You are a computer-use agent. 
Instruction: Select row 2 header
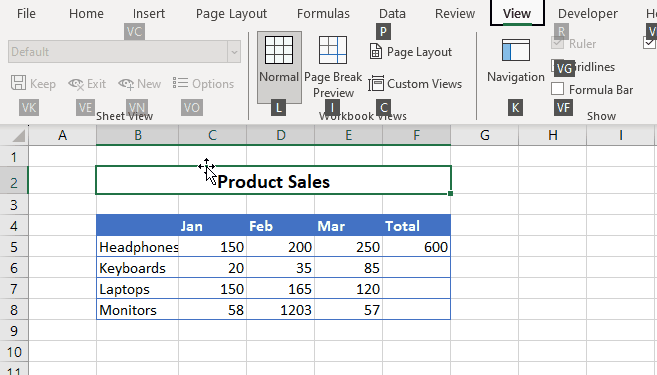[x=14, y=182]
